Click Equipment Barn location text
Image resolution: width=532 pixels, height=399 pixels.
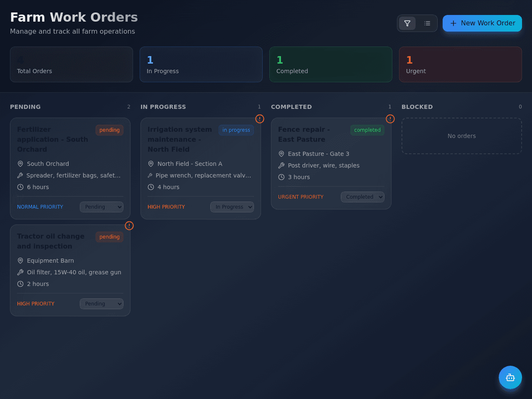pyautogui.click(x=50, y=261)
